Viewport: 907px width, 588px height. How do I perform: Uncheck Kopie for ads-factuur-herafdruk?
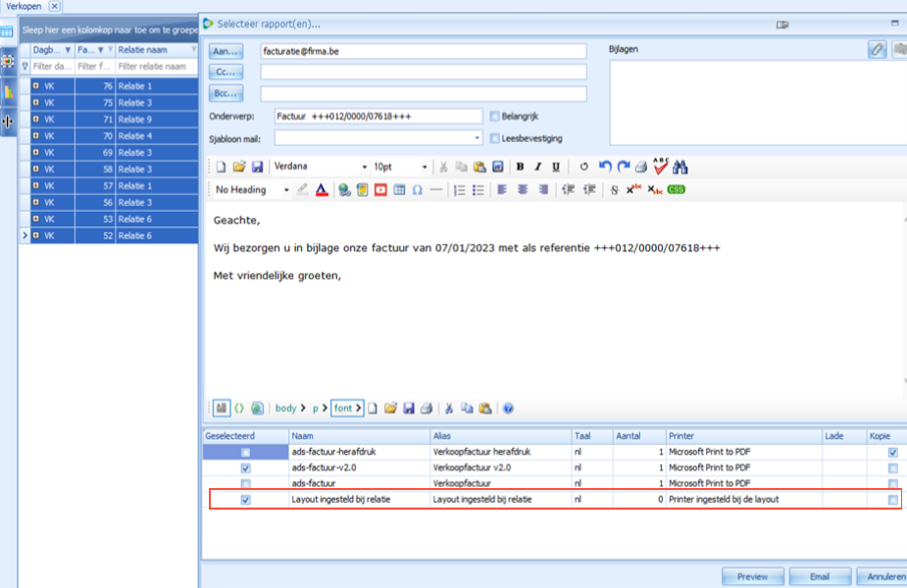[x=893, y=452]
